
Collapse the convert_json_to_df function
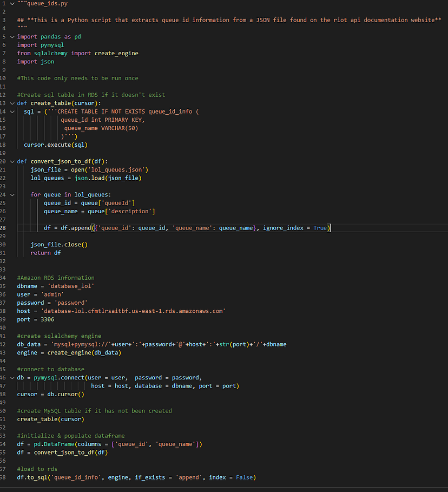tap(12, 161)
